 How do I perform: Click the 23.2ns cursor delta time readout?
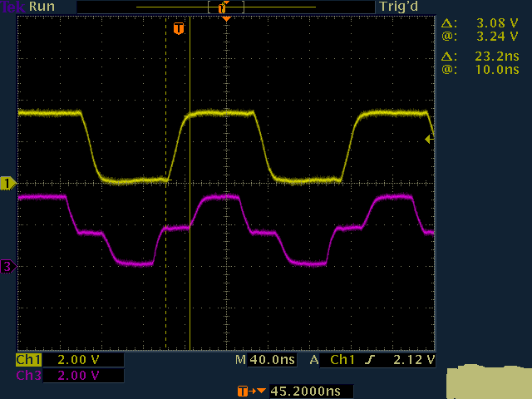(496, 57)
